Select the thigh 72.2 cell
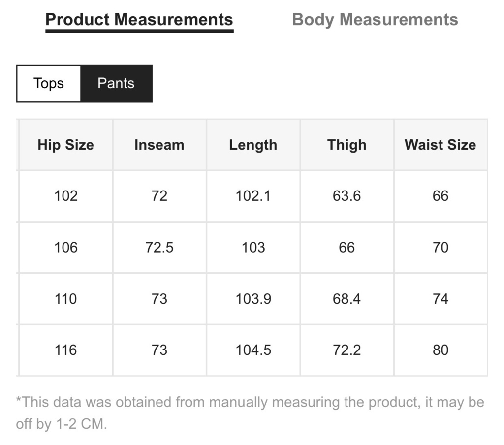 [x=347, y=350]
